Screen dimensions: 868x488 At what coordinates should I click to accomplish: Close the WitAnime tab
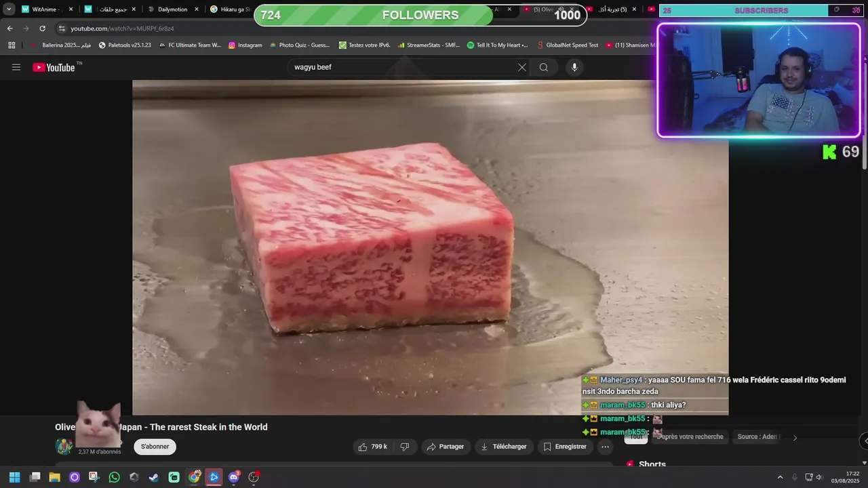click(x=71, y=9)
